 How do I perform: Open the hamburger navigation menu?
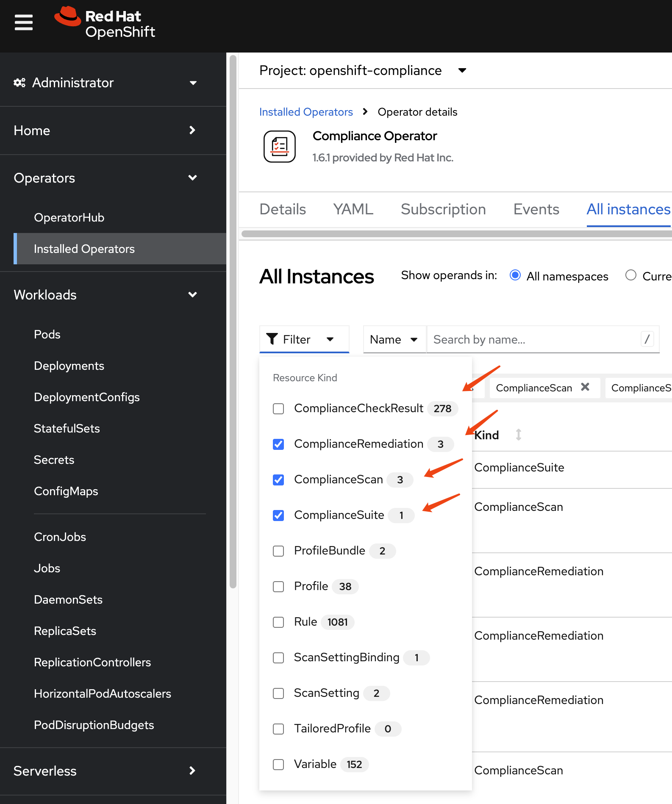tap(24, 22)
